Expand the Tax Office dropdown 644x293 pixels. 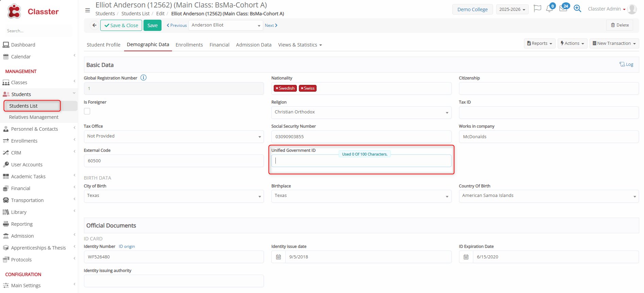(x=173, y=136)
